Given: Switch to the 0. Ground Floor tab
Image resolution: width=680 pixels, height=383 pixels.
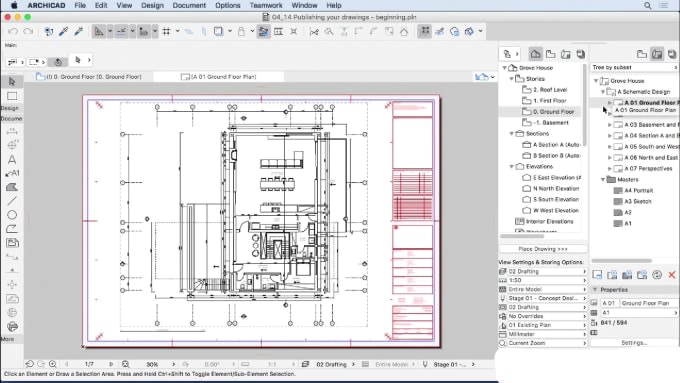Looking at the screenshot, I should [x=89, y=77].
